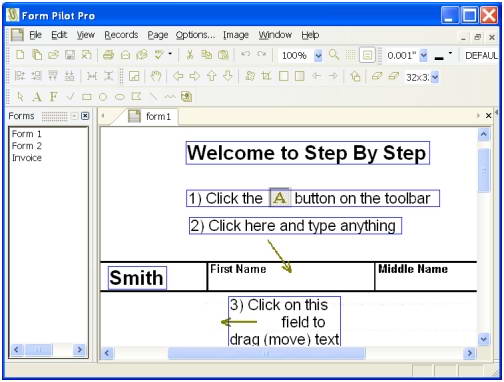Open the Image menu
This screenshot has height=382, width=504.
236,35
